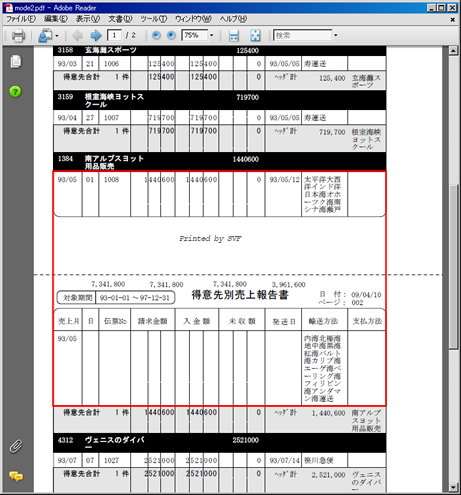Open the 編集(E) menu
The height and width of the screenshot is (495, 461).
[56, 19]
